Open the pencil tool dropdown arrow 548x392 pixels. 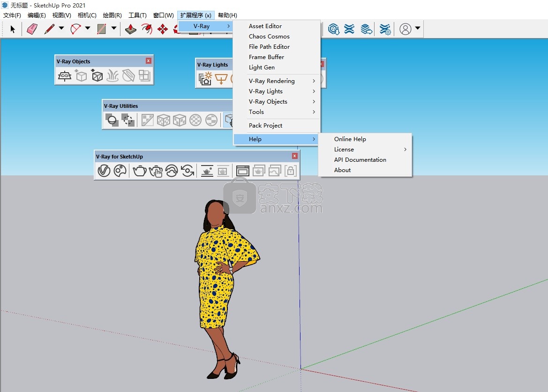coord(61,28)
